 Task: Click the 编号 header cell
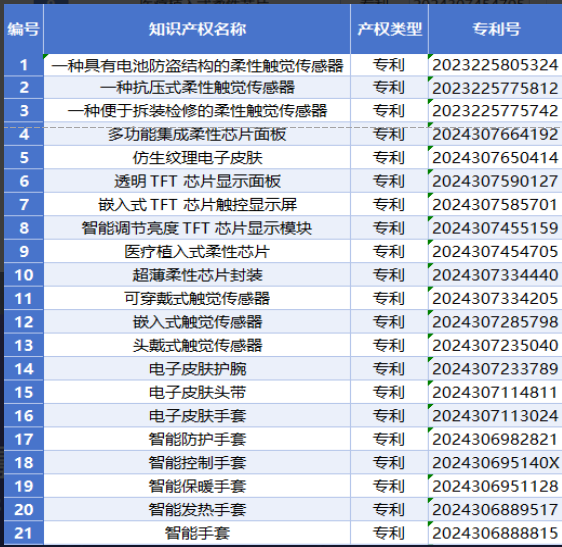23,29
